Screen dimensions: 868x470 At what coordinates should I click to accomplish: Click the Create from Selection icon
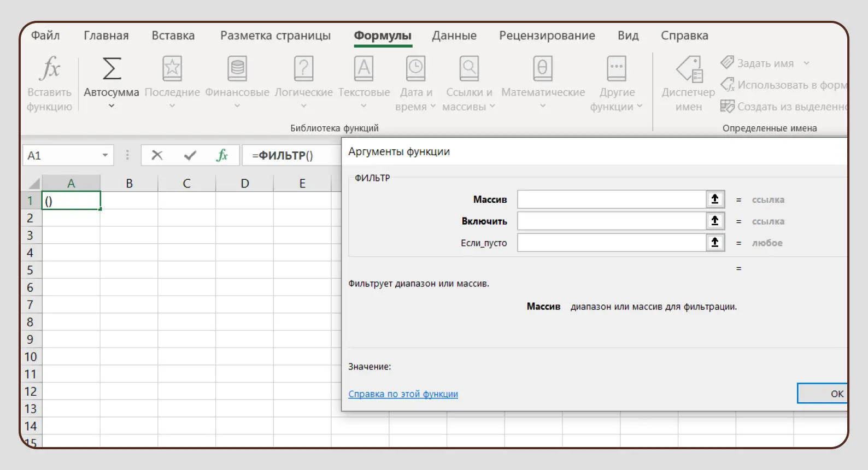pos(728,106)
